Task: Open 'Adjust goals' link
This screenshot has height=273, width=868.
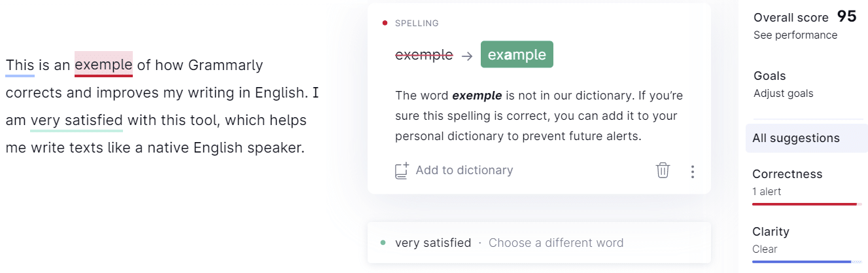Action: point(784,93)
